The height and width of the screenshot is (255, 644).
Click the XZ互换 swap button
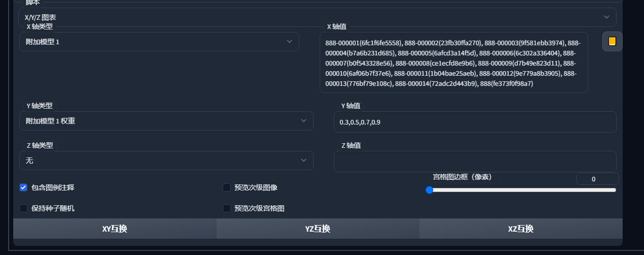pyautogui.click(x=520, y=229)
